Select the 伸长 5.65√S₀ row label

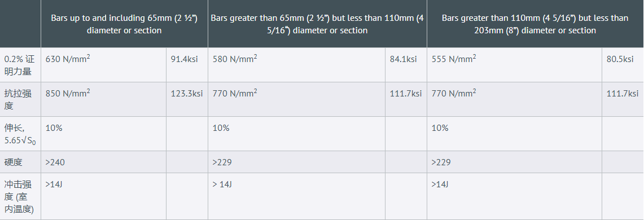click(x=20, y=133)
